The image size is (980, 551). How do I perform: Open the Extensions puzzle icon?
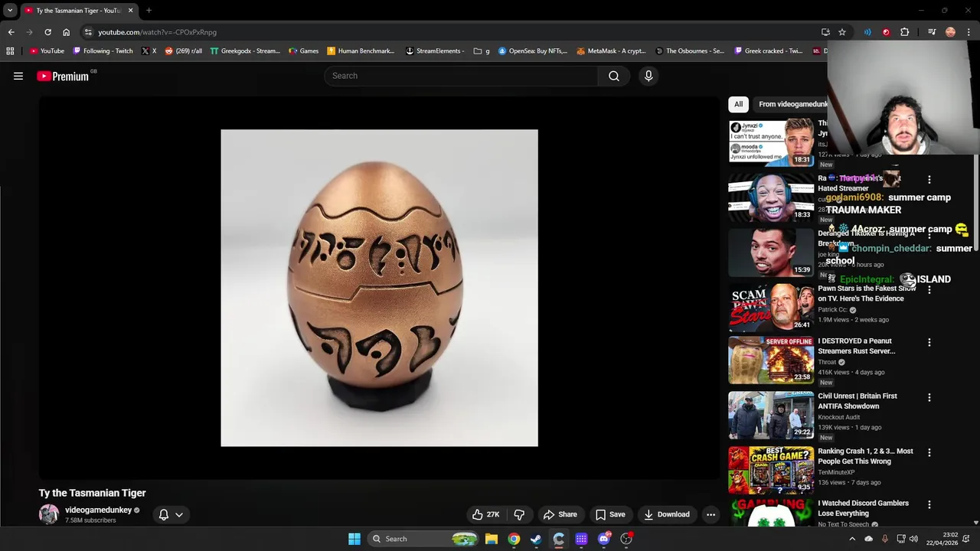[905, 32]
